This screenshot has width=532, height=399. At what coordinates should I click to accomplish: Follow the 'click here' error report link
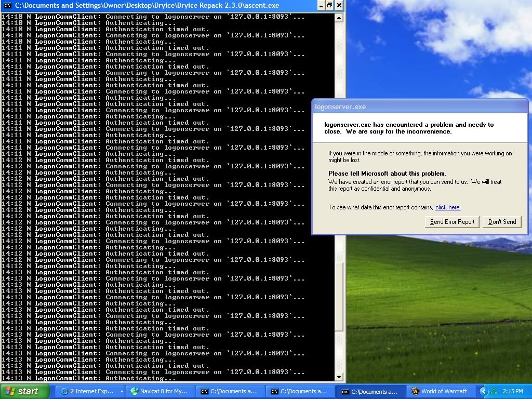point(448,207)
